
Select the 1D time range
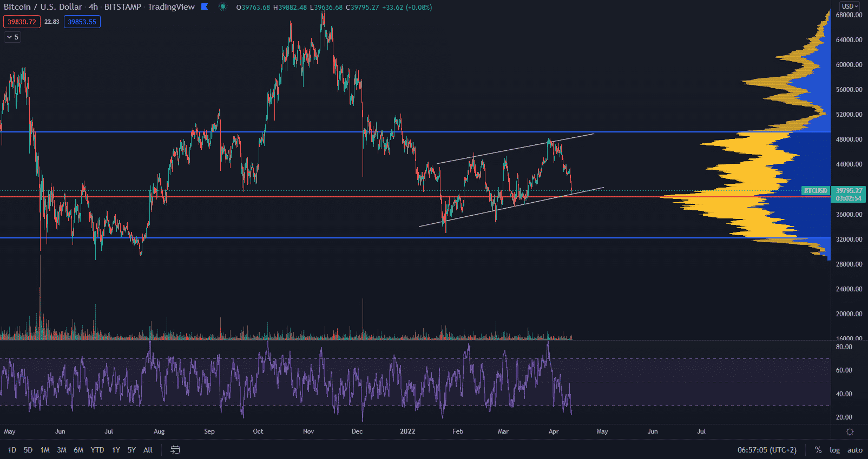coord(12,450)
